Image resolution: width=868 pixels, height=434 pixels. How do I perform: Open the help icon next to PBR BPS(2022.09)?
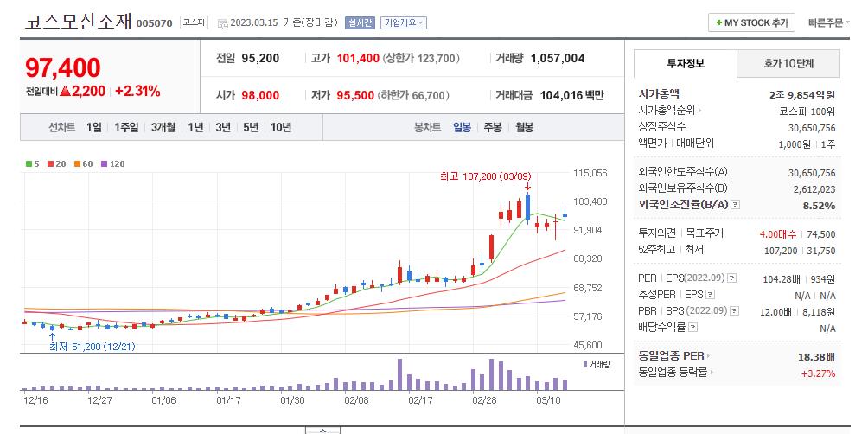[x=734, y=311]
